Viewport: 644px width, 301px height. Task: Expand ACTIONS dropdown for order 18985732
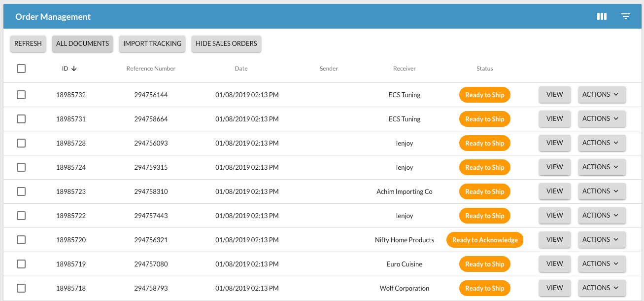click(x=602, y=95)
